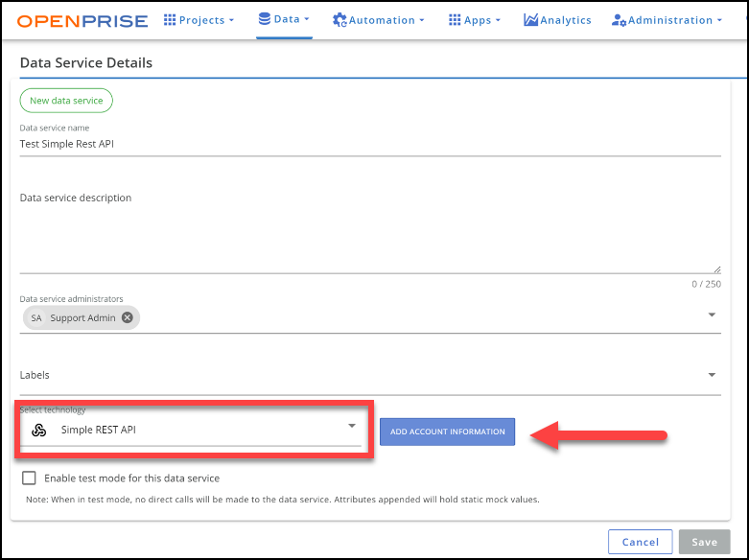Image resolution: width=749 pixels, height=560 pixels.
Task: Click Add Account Information button
Action: coord(448,432)
